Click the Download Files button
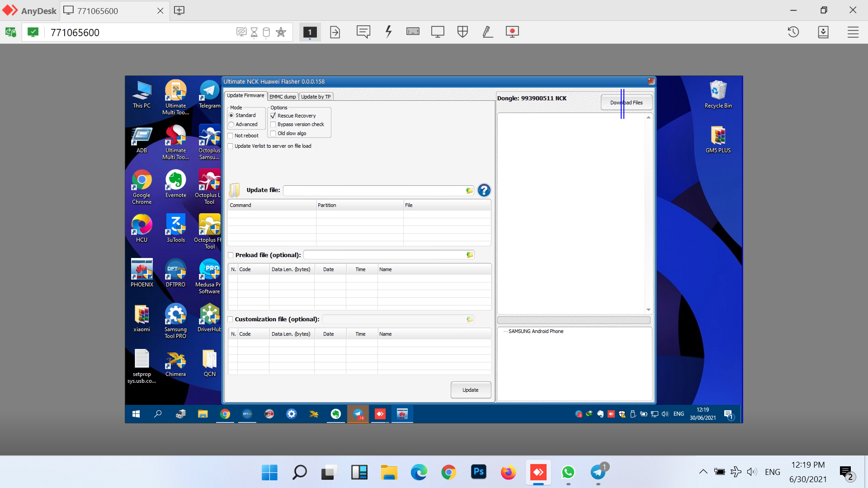The width and height of the screenshot is (868, 488). (x=626, y=103)
